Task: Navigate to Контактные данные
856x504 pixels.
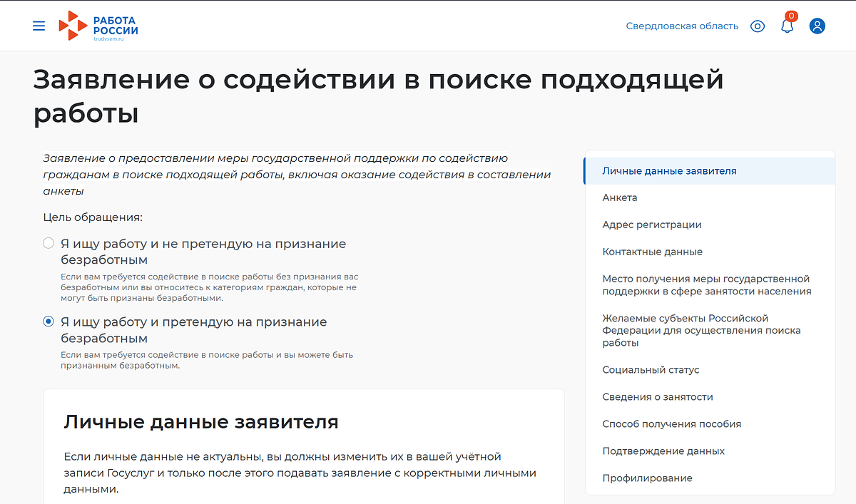Action: coord(652,252)
